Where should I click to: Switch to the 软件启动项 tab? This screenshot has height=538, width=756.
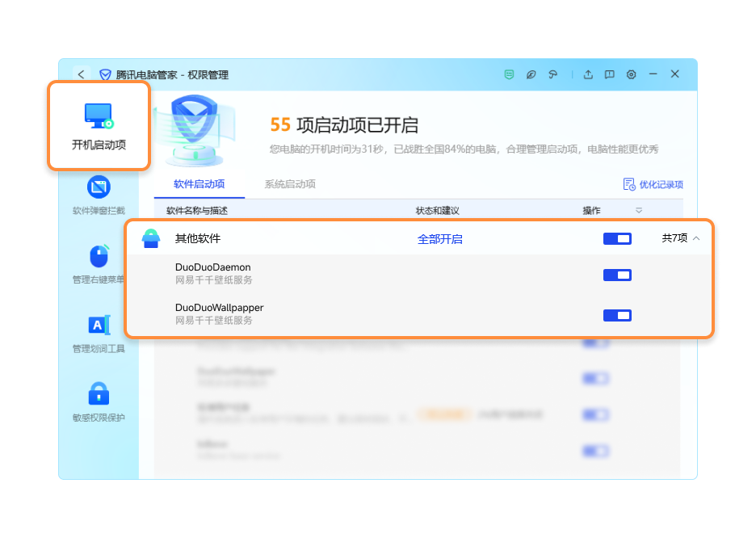(x=199, y=184)
